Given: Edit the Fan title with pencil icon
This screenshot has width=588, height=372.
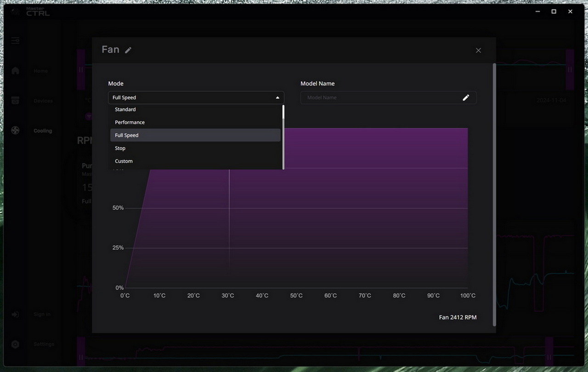Looking at the screenshot, I should [128, 50].
